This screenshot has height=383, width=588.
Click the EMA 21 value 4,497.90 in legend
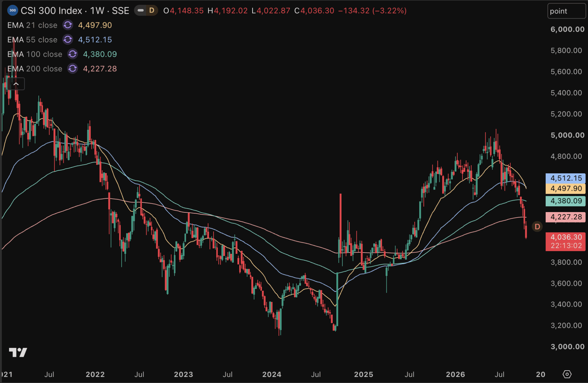(95, 25)
